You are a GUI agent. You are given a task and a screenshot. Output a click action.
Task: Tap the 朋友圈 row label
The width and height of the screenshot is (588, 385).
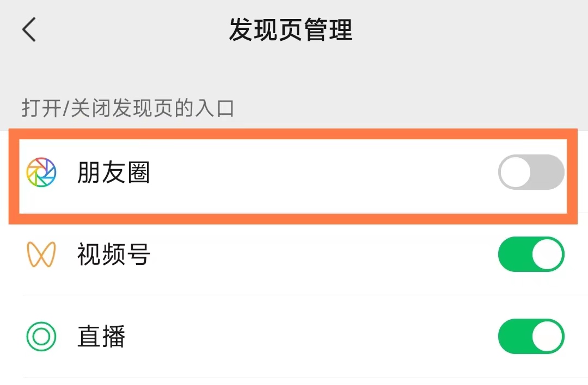pos(113,172)
